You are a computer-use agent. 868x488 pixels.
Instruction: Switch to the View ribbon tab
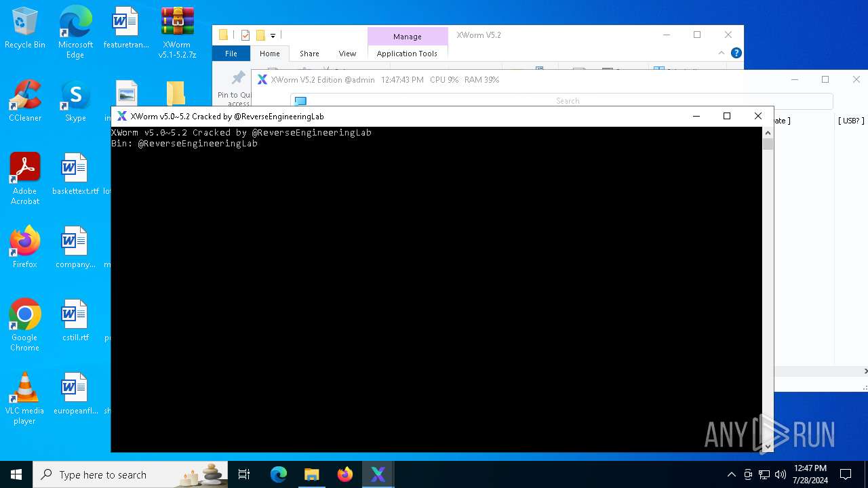pos(347,54)
